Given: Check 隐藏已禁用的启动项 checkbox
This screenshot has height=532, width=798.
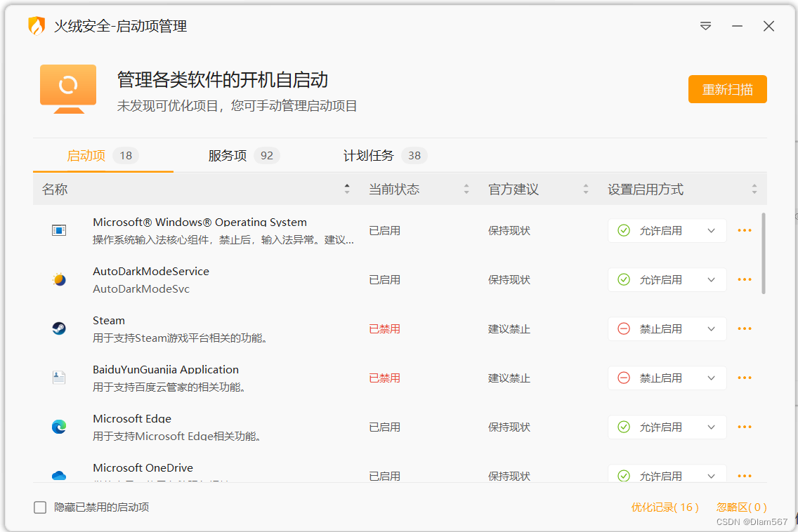Looking at the screenshot, I should coord(40,507).
